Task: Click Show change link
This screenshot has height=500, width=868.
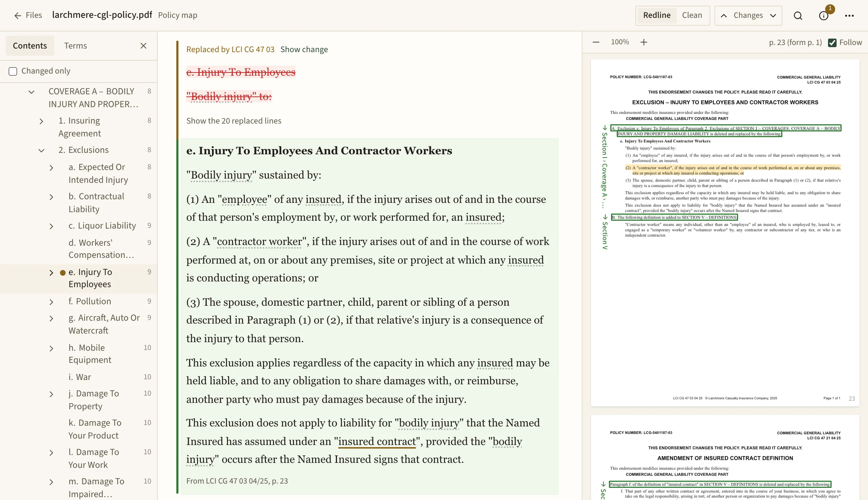Action: pyautogui.click(x=304, y=49)
